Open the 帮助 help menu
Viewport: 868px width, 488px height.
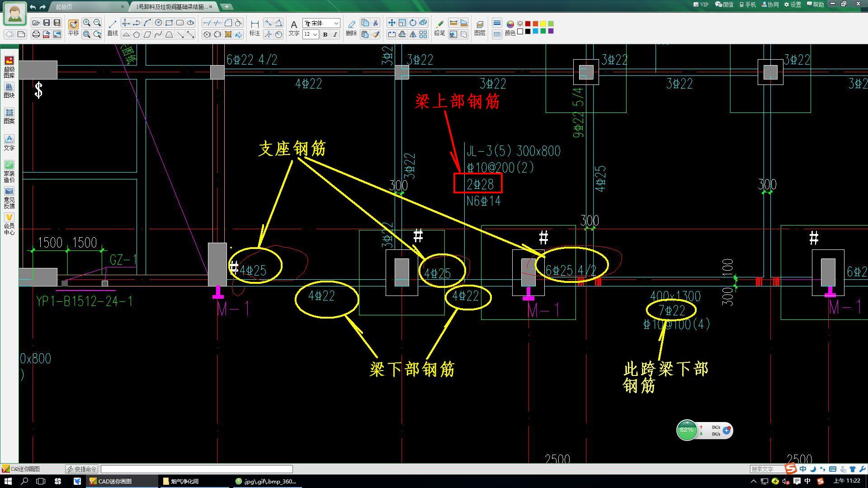pyautogui.click(x=816, y=5)
